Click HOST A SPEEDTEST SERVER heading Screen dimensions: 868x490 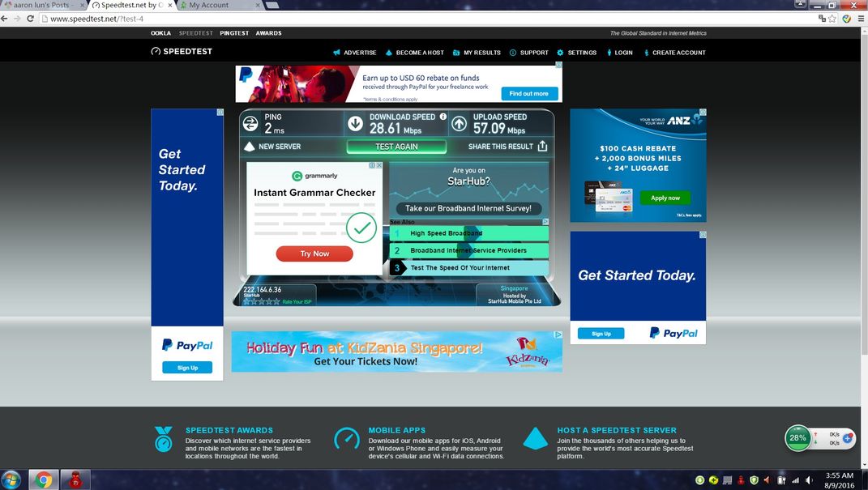617,430
